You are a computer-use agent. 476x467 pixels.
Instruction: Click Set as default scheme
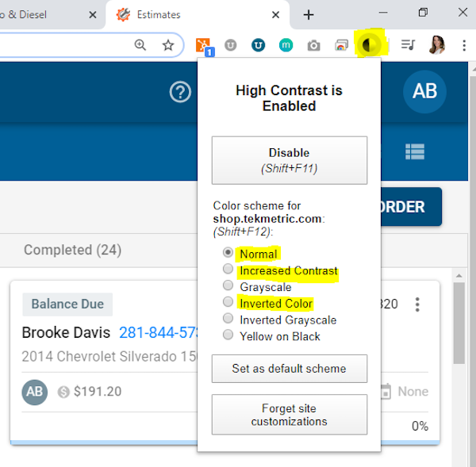[x=290, y=369]
